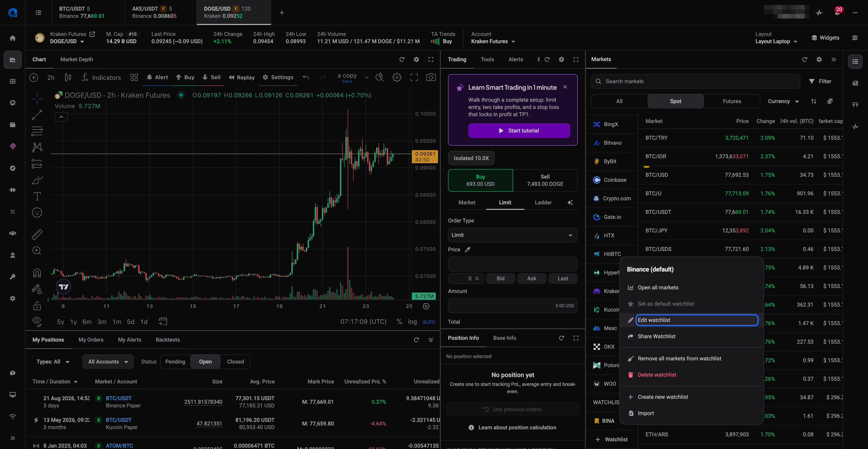The width and height of the screenshot is (868, 449).
Task: Select the Text annotation tool
Action: point(37,196)
